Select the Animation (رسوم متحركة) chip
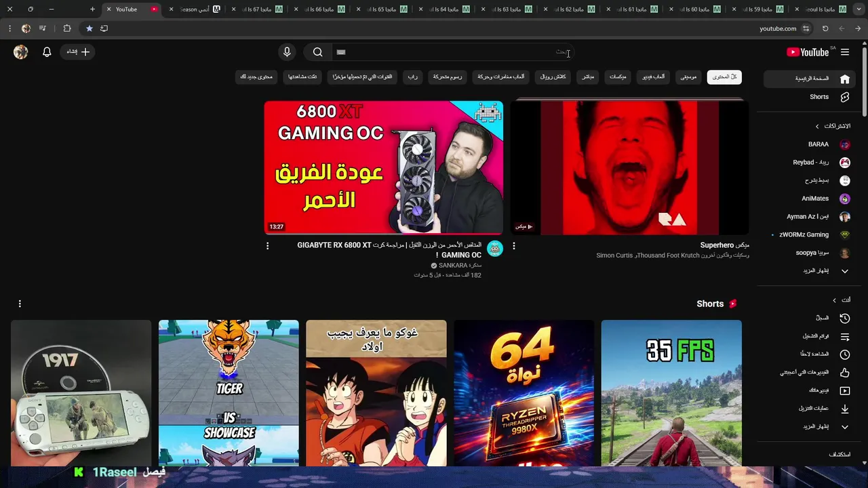Viewport: 868px width, 488px height. pyautogui.click(x=448, y=77)
